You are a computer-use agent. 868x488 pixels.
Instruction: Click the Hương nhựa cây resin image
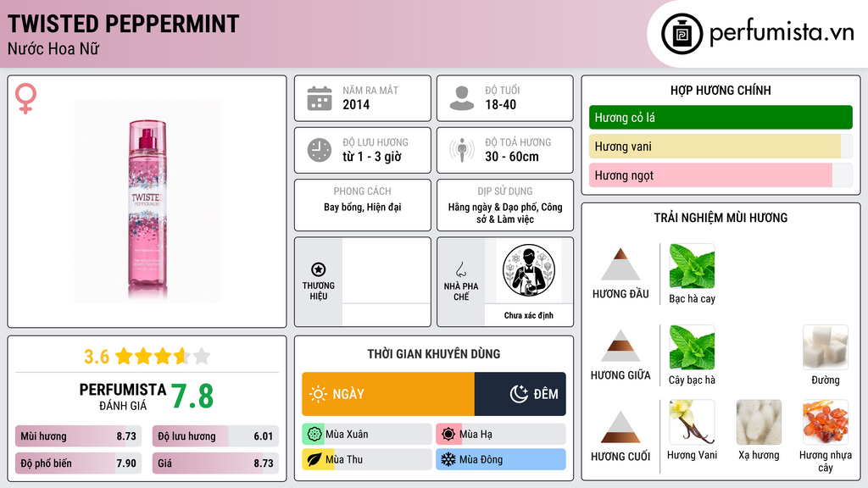coord(826,422)
